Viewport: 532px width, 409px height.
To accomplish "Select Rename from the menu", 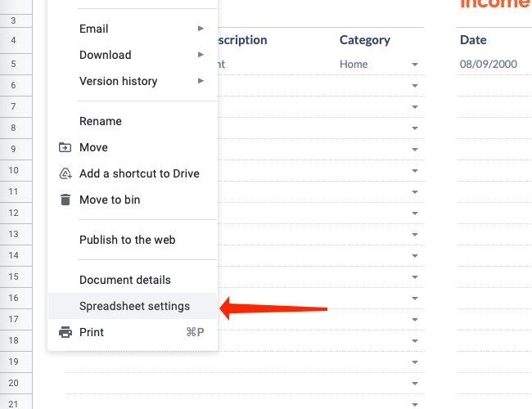I will click(x=101, y=121).
